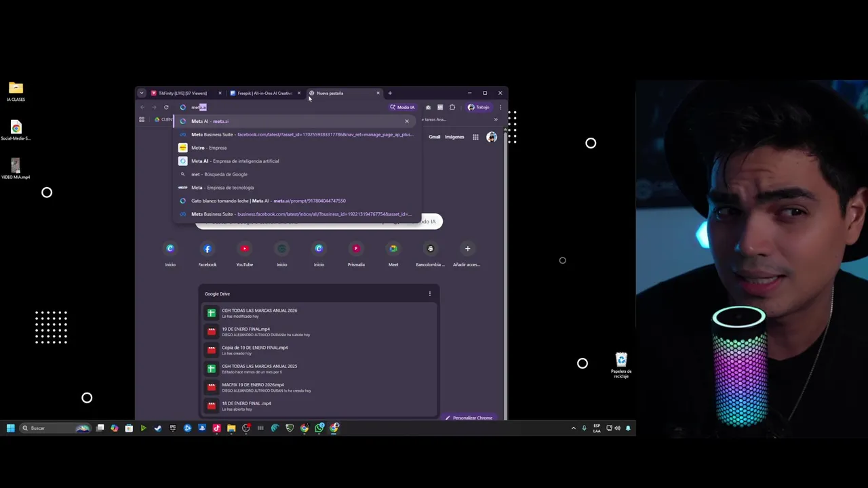This screenshot has width=868, height=488.
Task: Click the taskbar Buscar search box
Action: (55, 428)
